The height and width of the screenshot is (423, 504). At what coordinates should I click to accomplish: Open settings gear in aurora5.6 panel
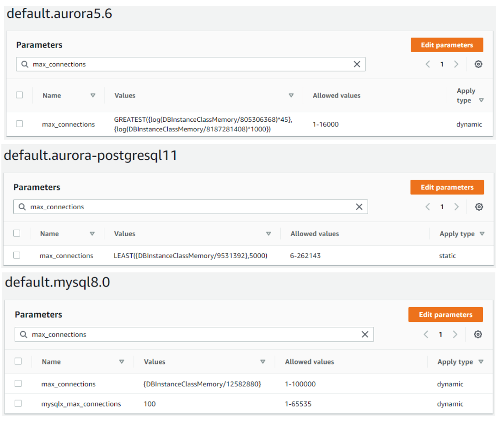478,64
